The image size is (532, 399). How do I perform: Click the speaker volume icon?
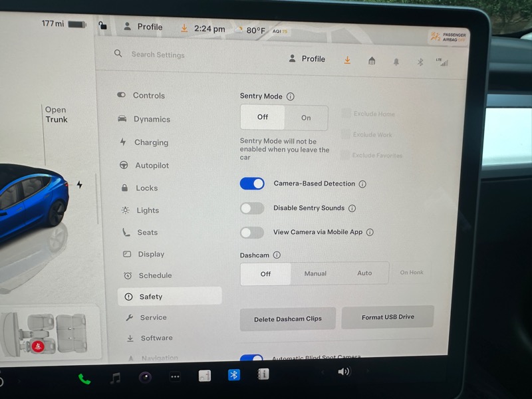pos(343,372)
